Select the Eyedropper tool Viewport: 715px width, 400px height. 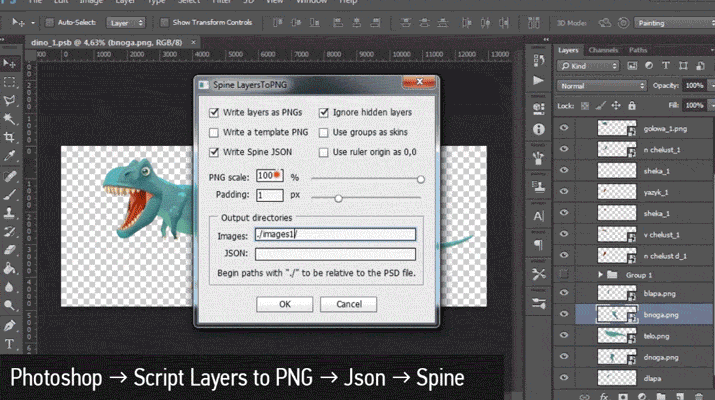pos(9,156)
